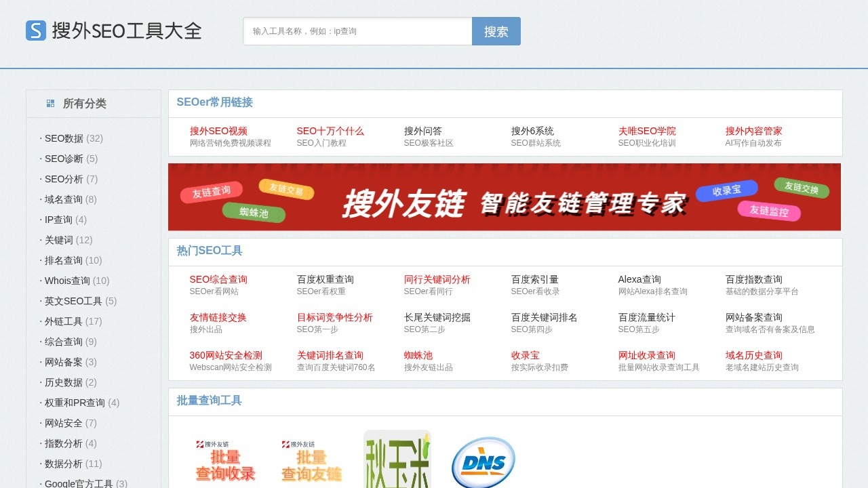The width and height of the screenshot is (868, 488).
Task: Open the 长尾关键词挖掘 tool
Action: click(x=437, y=317)
